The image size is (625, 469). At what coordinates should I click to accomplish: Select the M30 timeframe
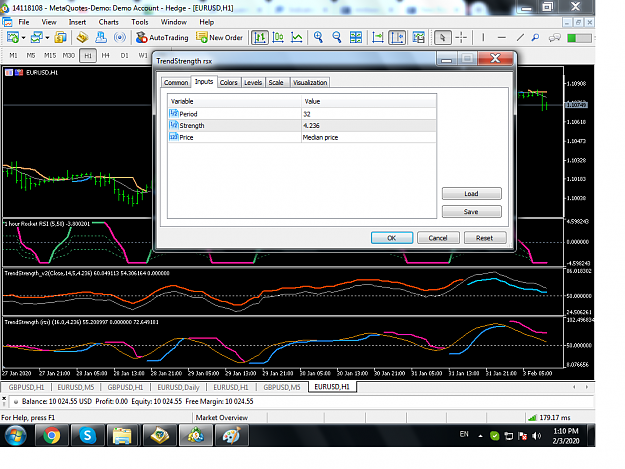point(69,55)
